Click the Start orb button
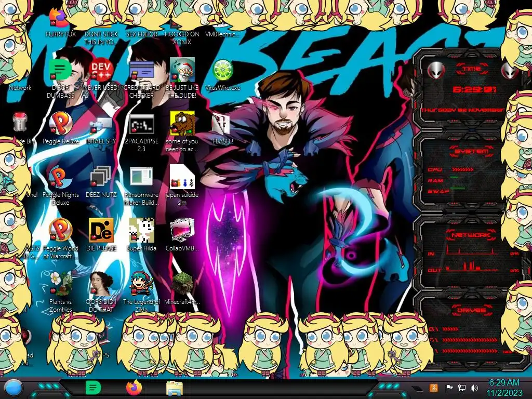This screenshot has height=399, width=532. [13, 388]
